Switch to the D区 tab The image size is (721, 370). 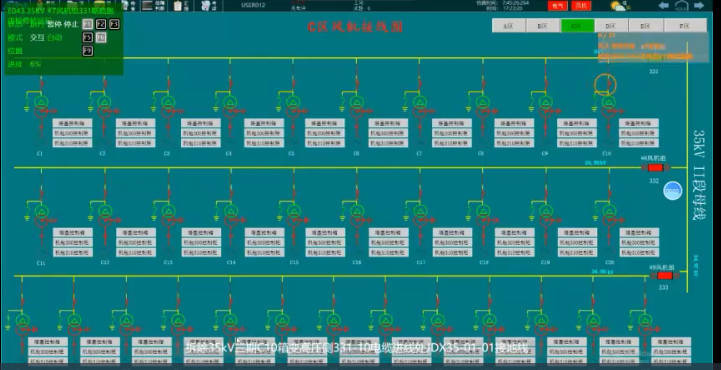pos(611,26)
